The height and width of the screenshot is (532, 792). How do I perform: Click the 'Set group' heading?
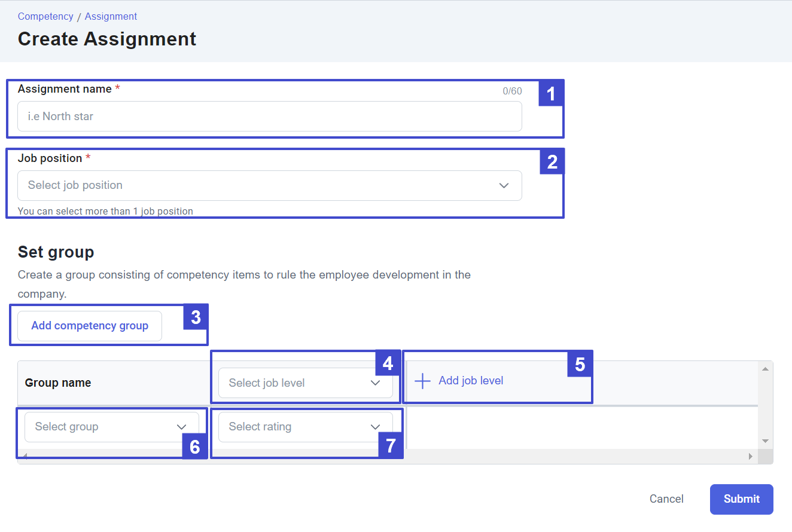[56, 252]
